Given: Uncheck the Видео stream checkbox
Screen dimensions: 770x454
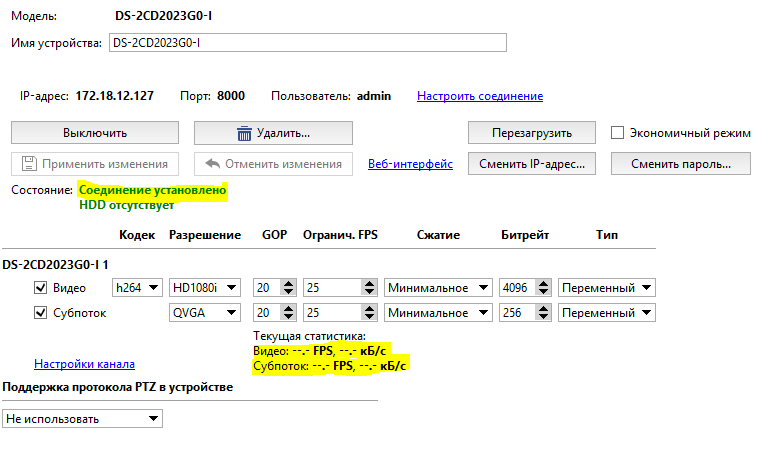Looking at the screenshot, I should [x=40, y=288].
